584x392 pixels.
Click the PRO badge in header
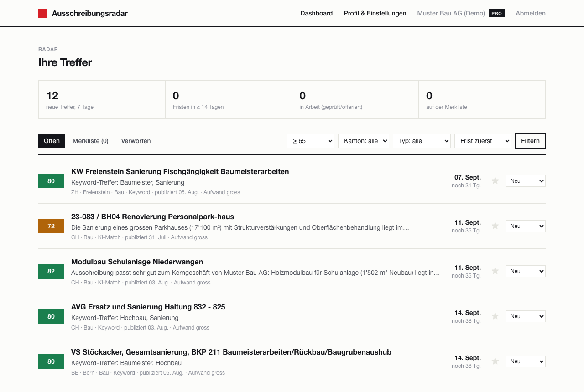(496, 13)
